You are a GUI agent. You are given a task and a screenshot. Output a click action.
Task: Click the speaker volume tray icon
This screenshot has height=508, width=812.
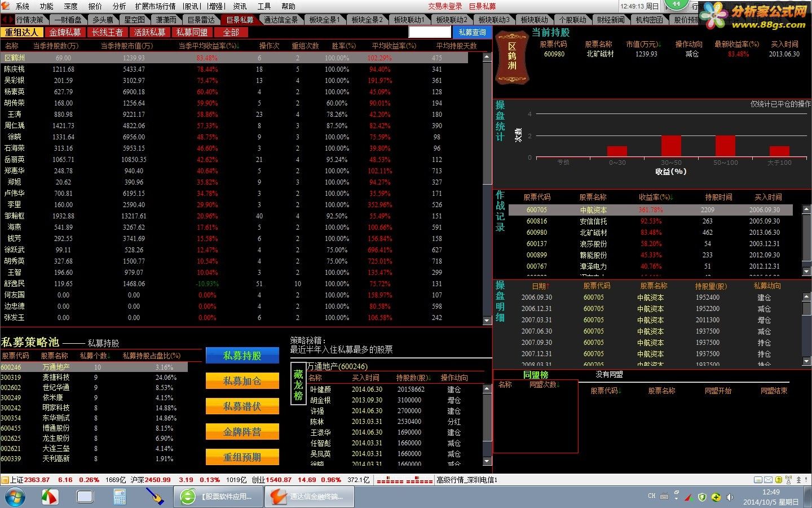(730, 497)
